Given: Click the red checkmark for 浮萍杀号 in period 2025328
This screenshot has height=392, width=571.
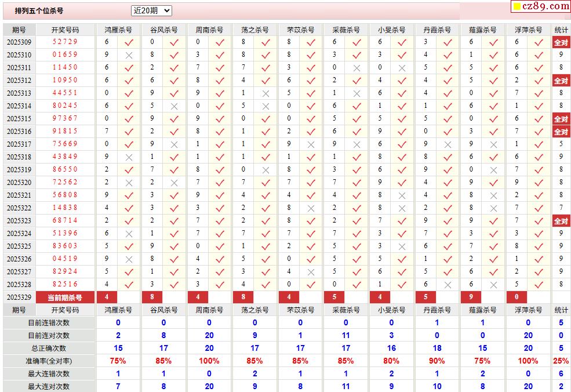Looking at the screenshot, I should 539,285.
